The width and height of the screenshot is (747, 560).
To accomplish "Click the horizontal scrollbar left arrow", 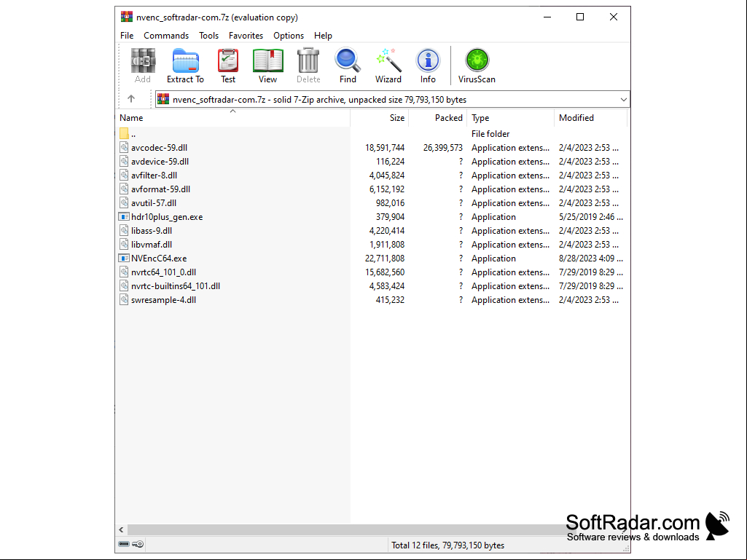I will [x=122, y=529].
